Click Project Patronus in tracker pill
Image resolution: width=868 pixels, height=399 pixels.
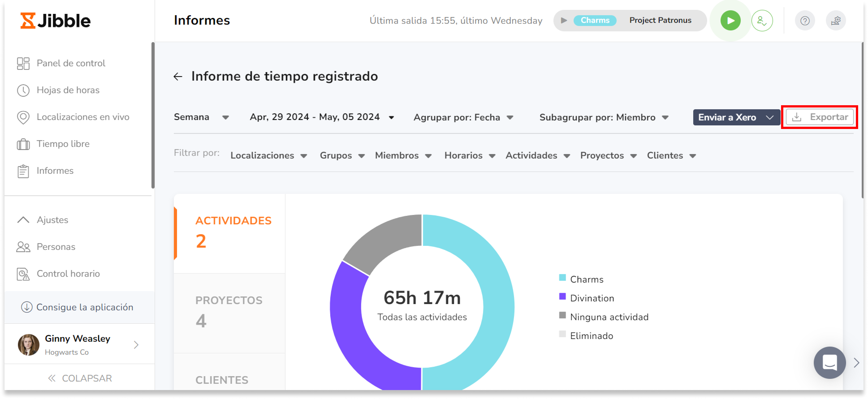(661, 21)
